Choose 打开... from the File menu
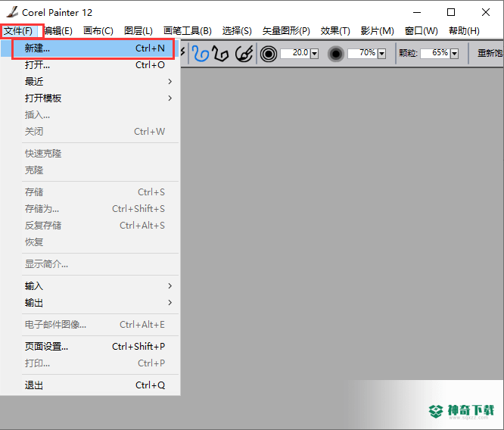The image size is (504, 430). (x=90, y=65)
